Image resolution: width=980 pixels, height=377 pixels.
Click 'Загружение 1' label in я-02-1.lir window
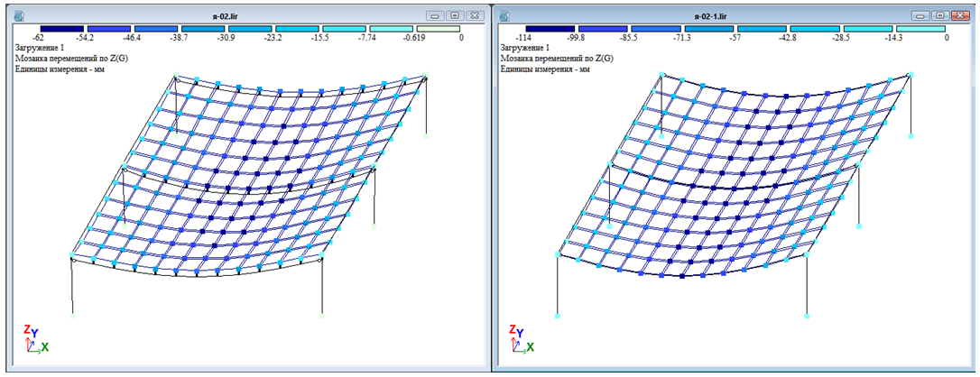[x=524, y=48]
